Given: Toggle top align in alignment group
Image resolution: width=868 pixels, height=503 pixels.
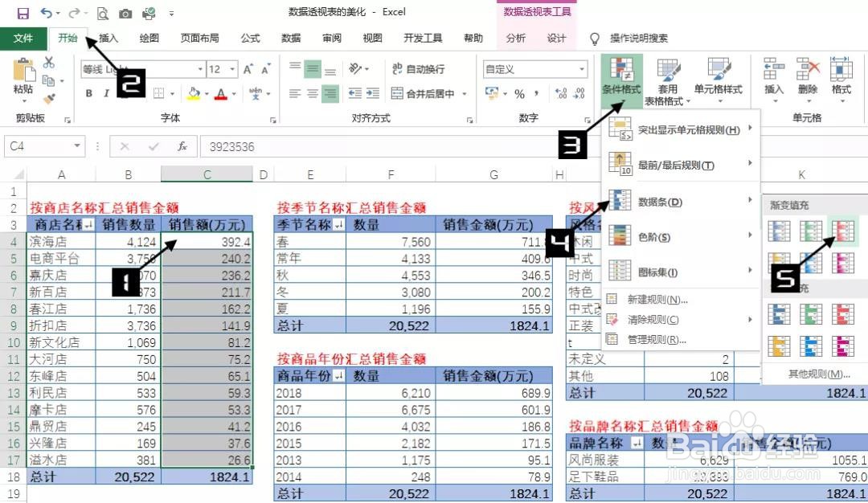Looking at the screenshot, I should pos(295,68).
